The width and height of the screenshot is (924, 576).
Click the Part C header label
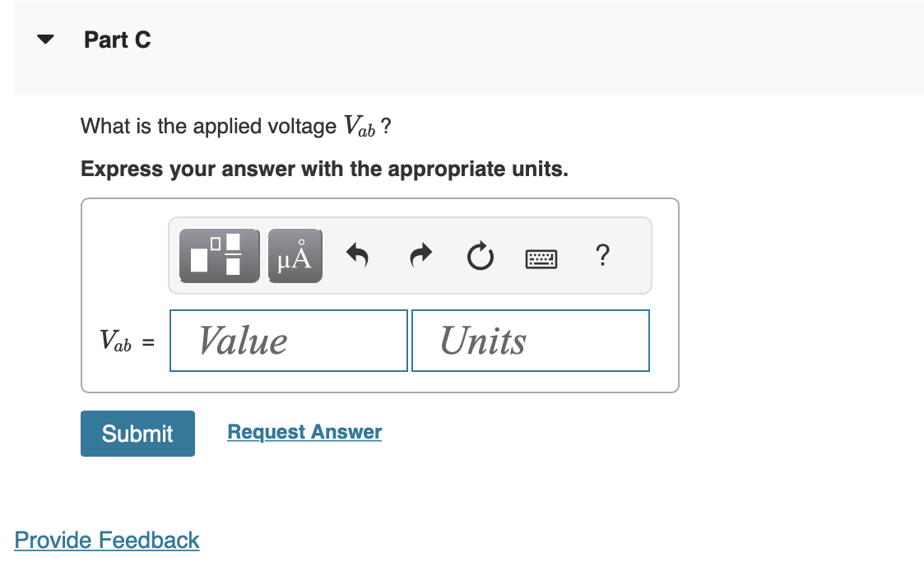click(116, 39)
